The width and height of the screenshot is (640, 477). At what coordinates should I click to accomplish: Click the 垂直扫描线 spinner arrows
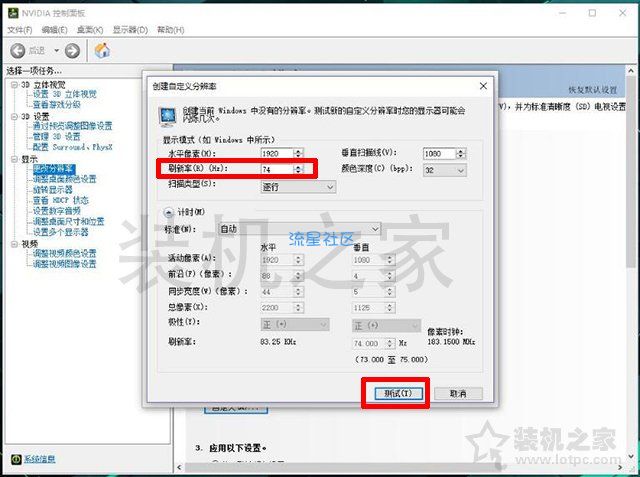click(461, 153)
